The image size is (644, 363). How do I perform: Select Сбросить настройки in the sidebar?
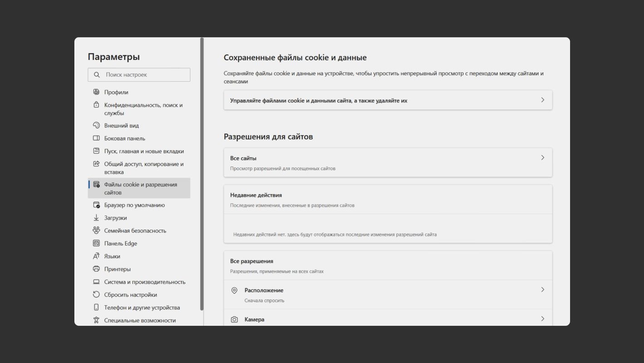tap(130, 295)
